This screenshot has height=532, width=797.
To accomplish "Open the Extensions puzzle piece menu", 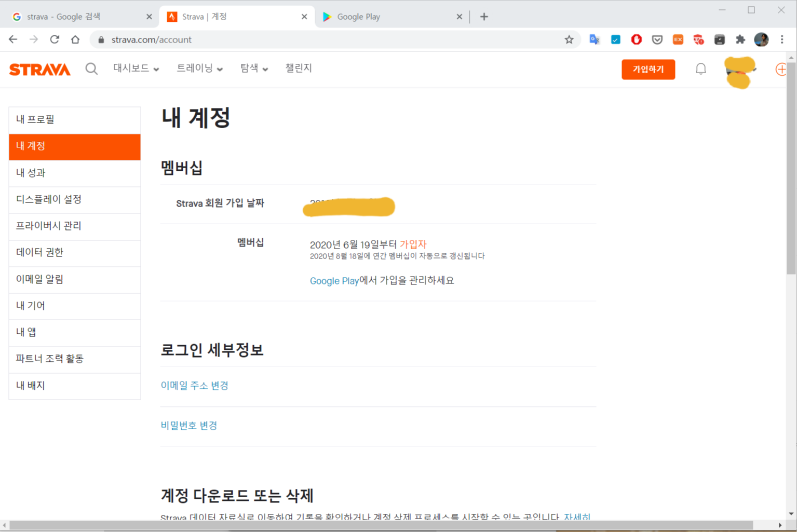I will pos(740,39).
